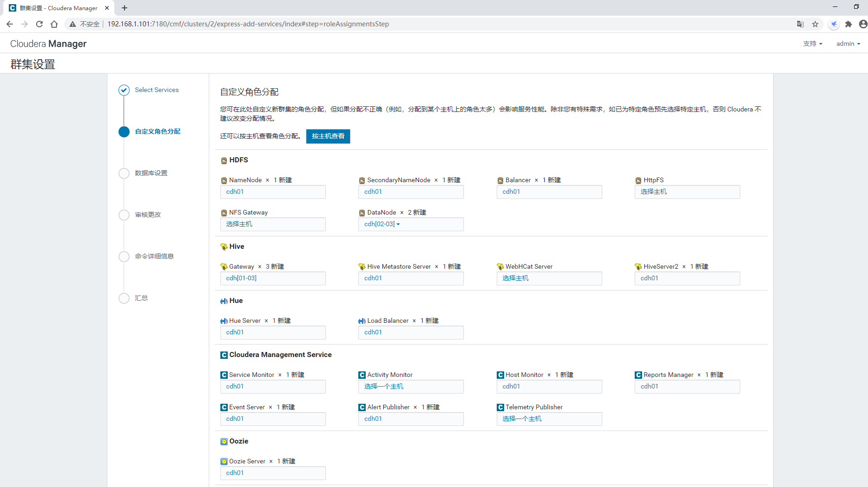Viewport: 868px width, 487px height.
Task: Click the Hue service icon
Action: 224,301
